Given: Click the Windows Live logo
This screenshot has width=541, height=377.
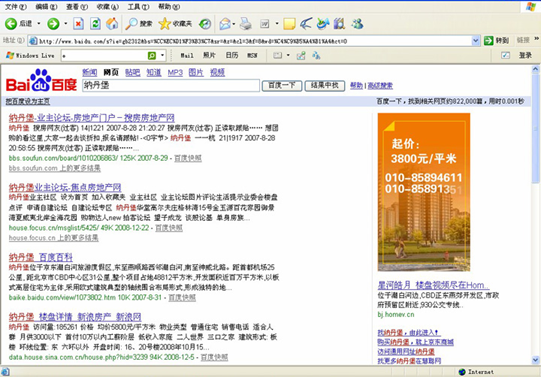Looking at the screenshot, I should [10, 56].
